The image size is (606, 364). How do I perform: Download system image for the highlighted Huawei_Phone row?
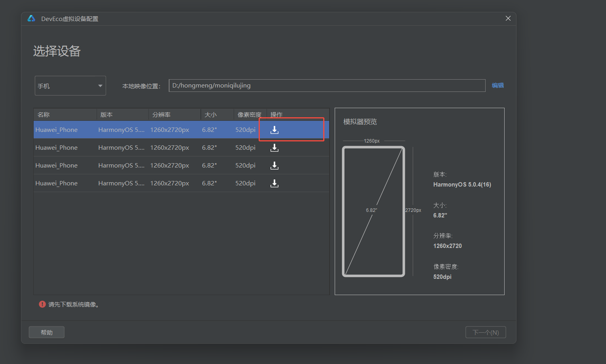point(274,130)
